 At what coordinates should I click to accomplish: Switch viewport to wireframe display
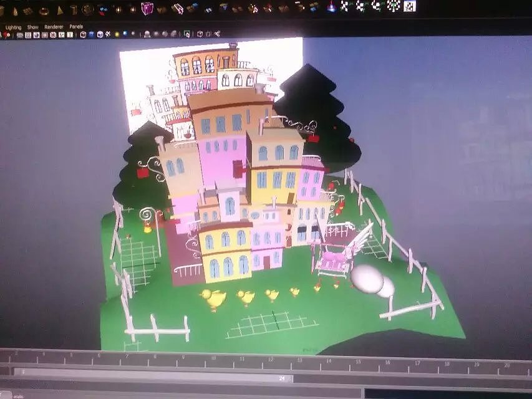(x=83, y=34)
